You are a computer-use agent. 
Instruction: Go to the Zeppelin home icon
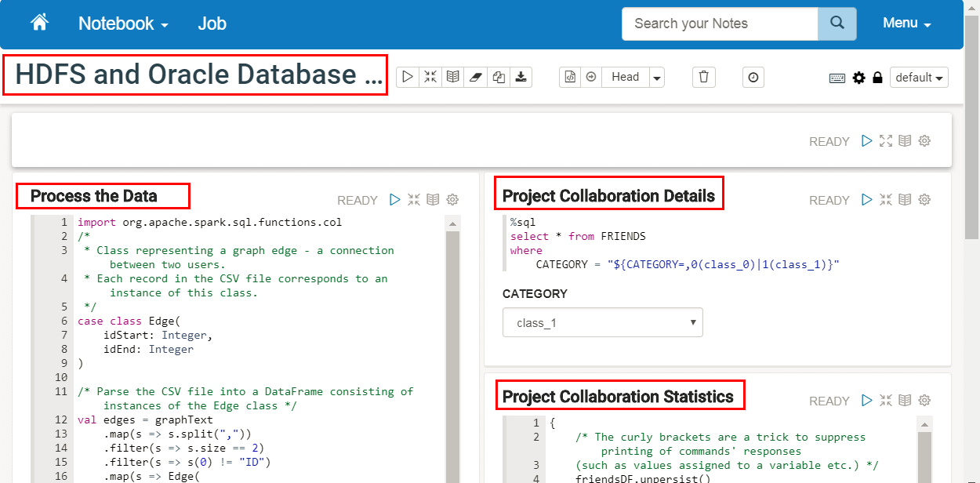[39, 23]
